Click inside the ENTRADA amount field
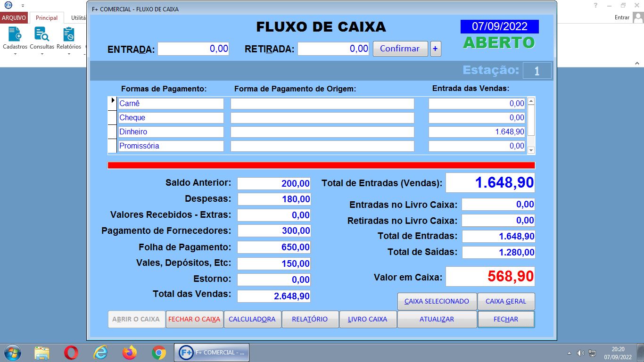 click(193, 49)
